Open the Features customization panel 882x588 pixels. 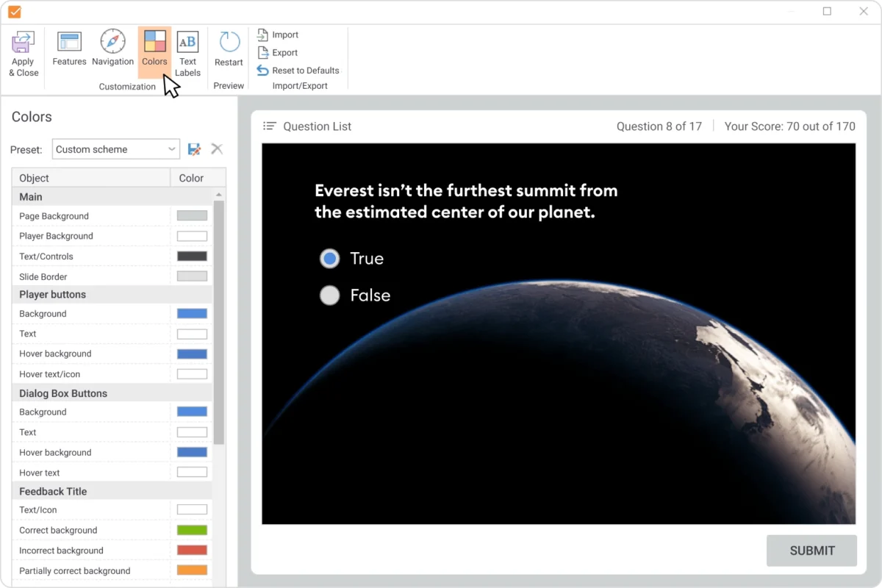pos(69,50)
